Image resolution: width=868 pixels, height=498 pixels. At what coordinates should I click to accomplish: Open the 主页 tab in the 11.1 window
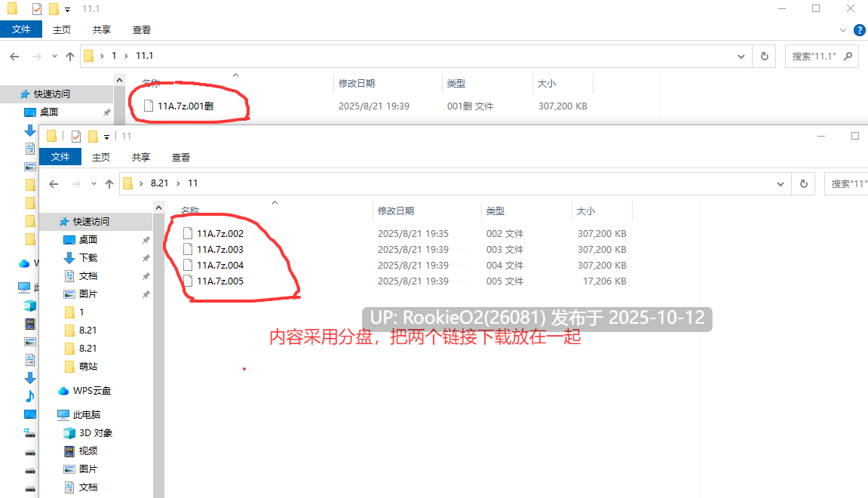(61, 30)
